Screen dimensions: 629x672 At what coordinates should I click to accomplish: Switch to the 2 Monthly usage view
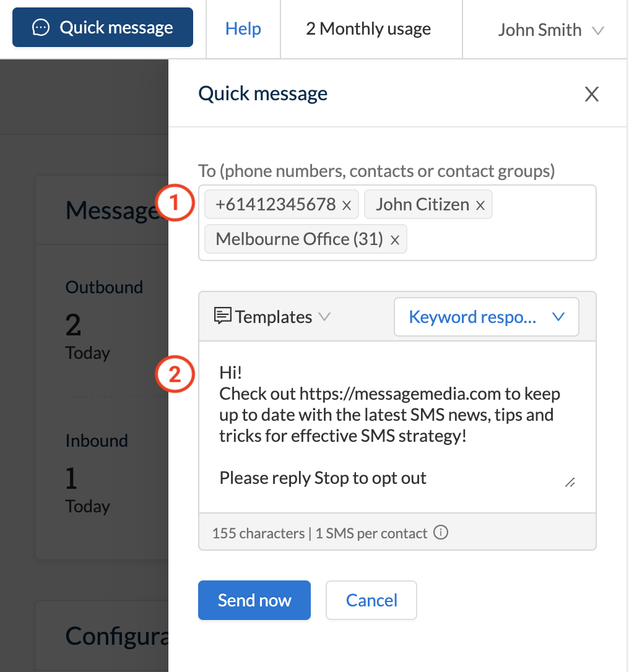[367, 28]
